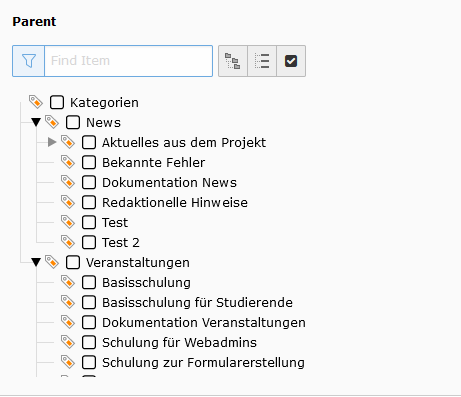
Task: Click the tag icon beside Bekannte Fehler
Action: pyautogui.click(x=68, y=162)
